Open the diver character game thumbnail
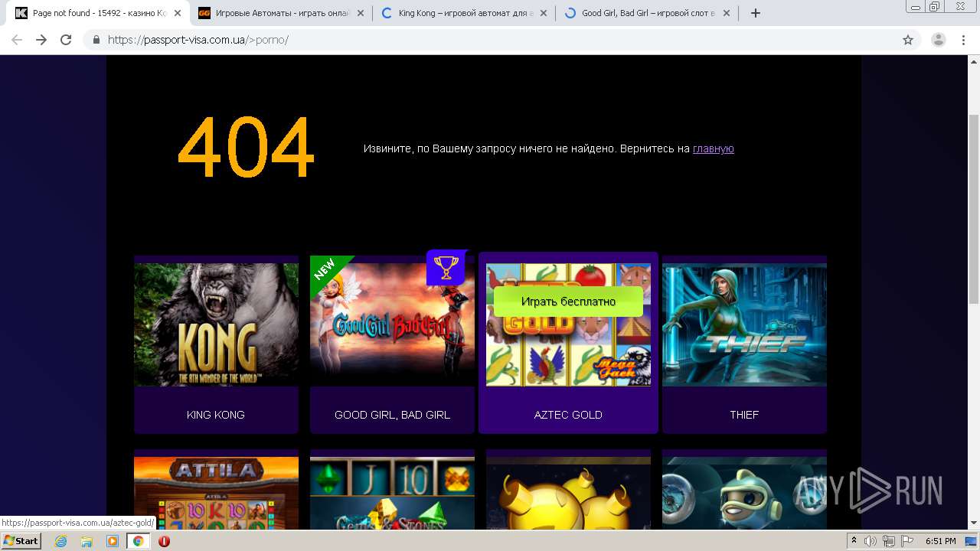 [x=744, y=493]
